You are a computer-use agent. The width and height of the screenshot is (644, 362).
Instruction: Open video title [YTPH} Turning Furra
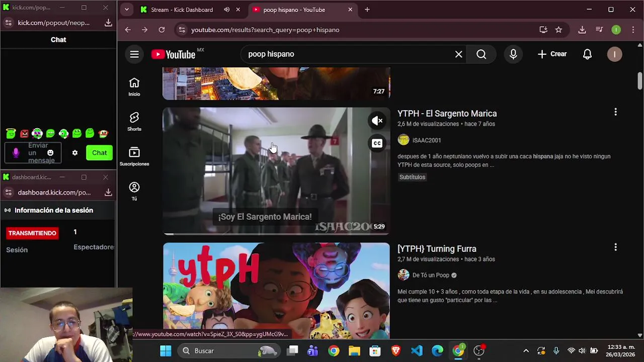pos(437,249)
